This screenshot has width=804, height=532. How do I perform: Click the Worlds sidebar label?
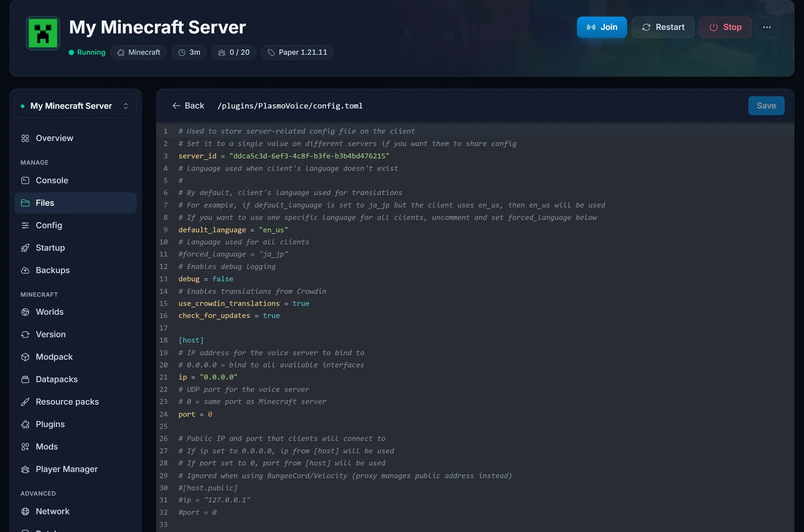(x=50, y=312)
